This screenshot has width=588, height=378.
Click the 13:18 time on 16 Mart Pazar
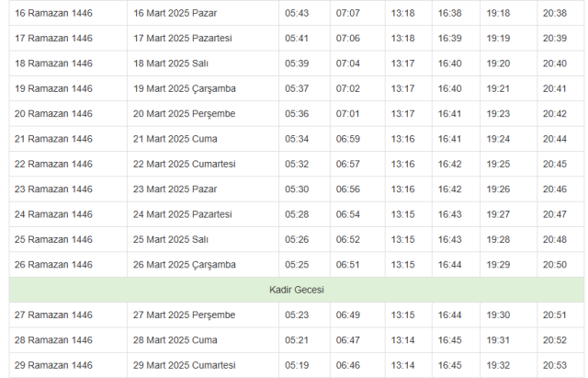402,13
